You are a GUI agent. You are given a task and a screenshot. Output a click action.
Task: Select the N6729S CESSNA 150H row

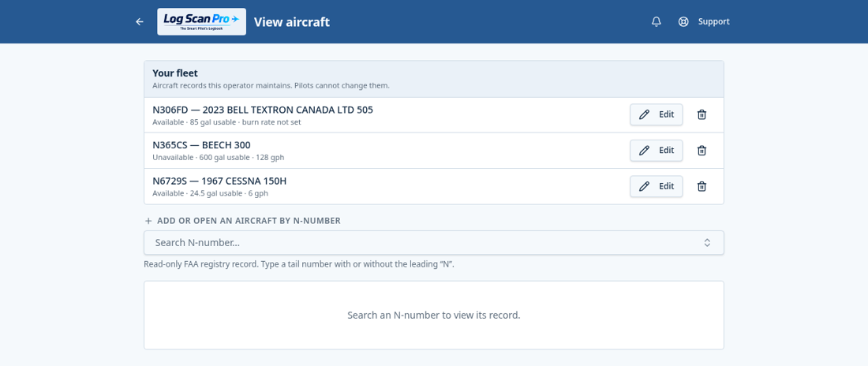433,186
